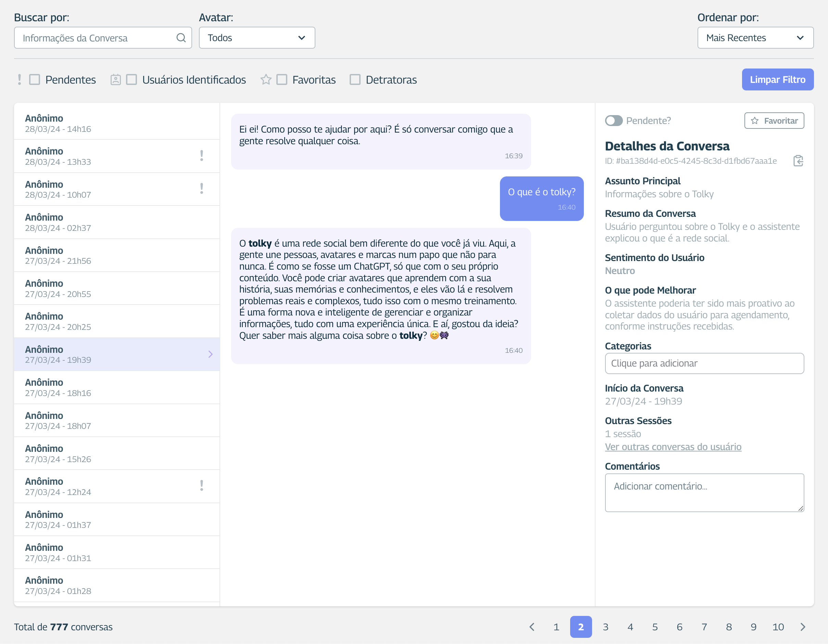828x644 pixels.
Task: Go to page 9
Action: click(753, 627)
